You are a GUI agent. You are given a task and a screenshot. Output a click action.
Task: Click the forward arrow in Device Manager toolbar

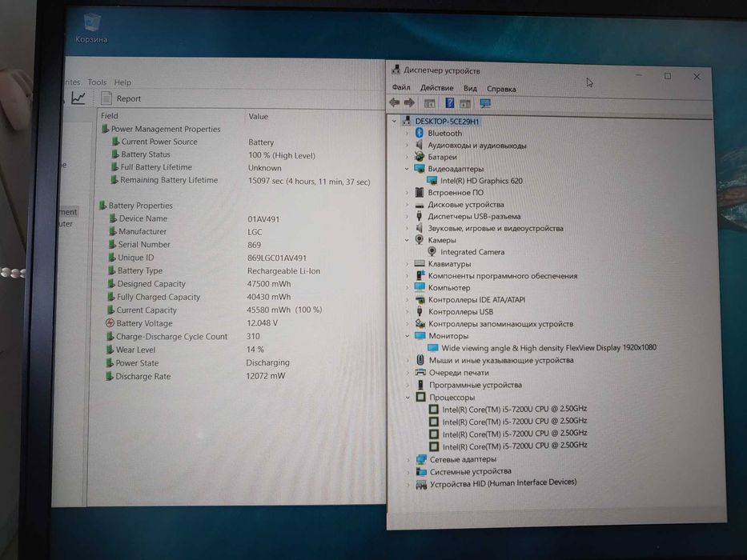(409, 102)
